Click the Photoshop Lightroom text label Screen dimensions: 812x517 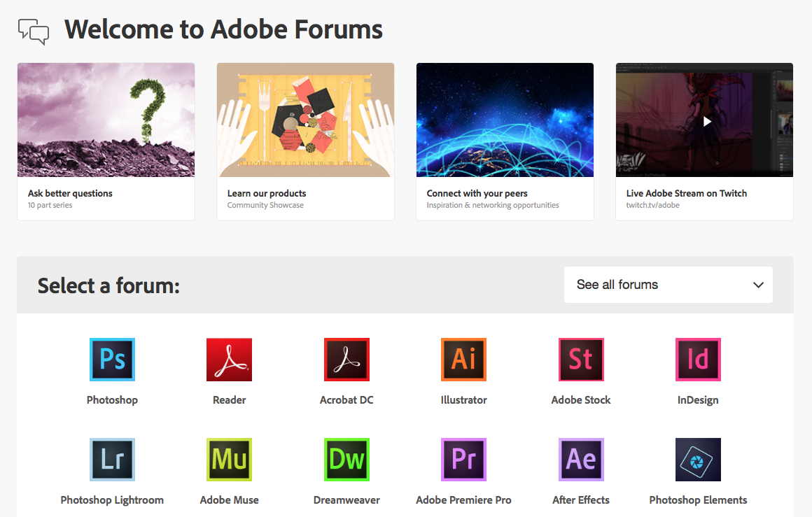[x=113, y=500]
